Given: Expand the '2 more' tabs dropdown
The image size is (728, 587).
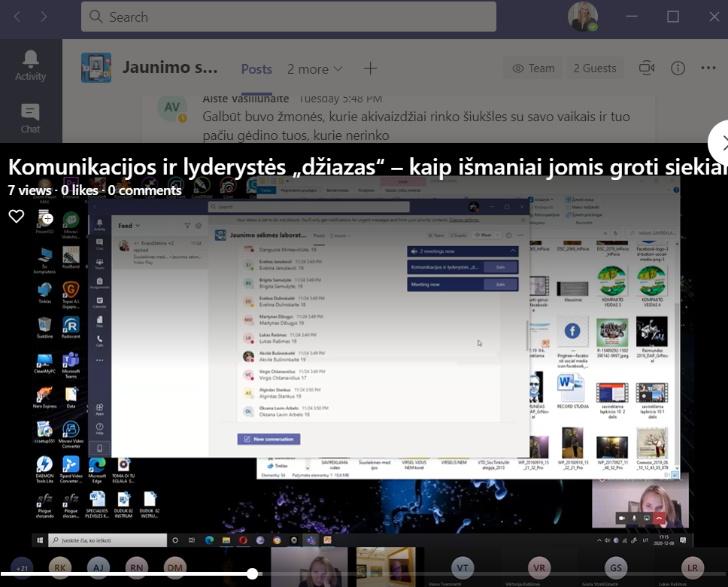Looking at the screenshot, I should pyautogui.click(x=315, y=68).
